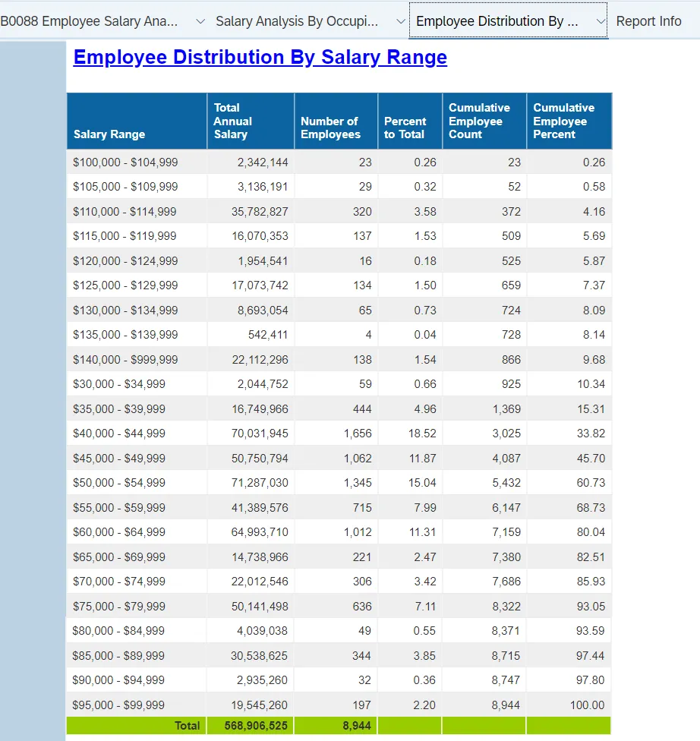
Task: Expand chevron on Employee Distribution tab
Action: [x=601, y=21]
